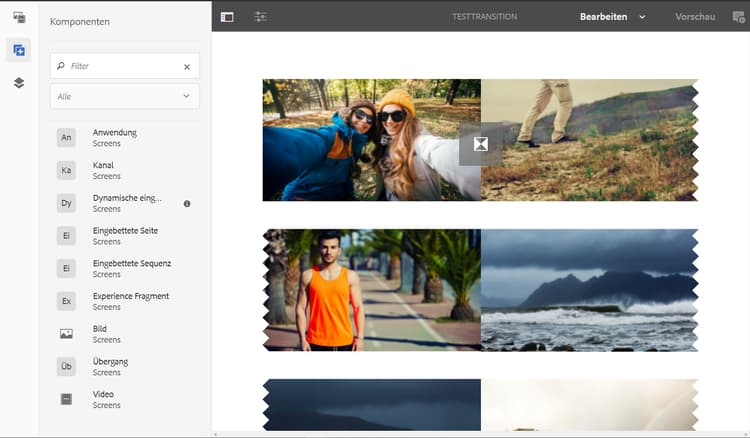
Task: Switch to Vorschau preview mode
Action: coord(695,17)
